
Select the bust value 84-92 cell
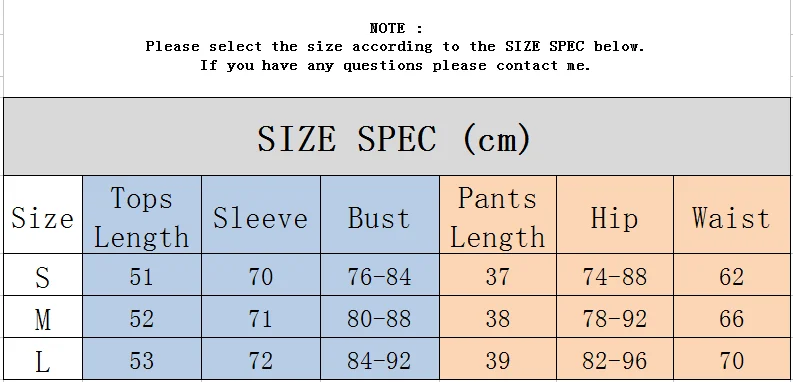[380, 359]
